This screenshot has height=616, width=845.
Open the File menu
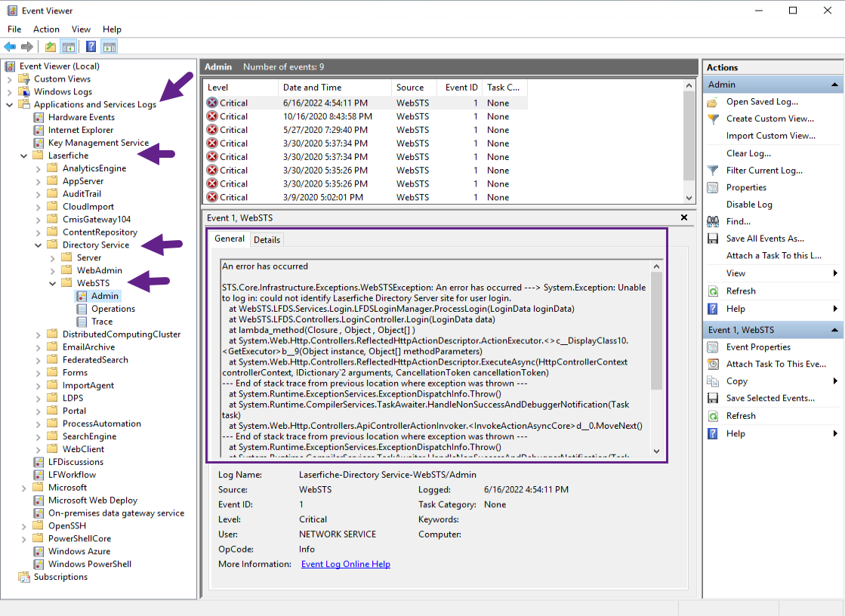click(14, 29)
